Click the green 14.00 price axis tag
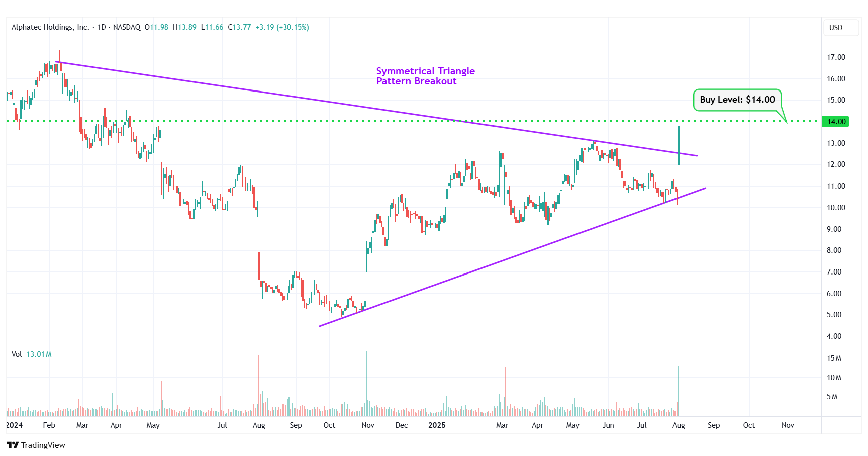Image resolution: width=868 pixels, height=456 pixels. click(835, 121)
